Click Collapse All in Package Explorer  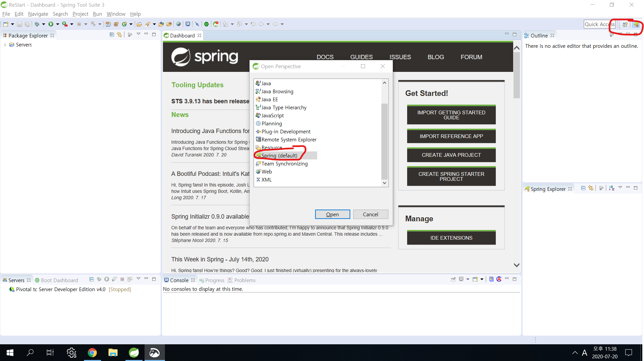coord(112,35)
